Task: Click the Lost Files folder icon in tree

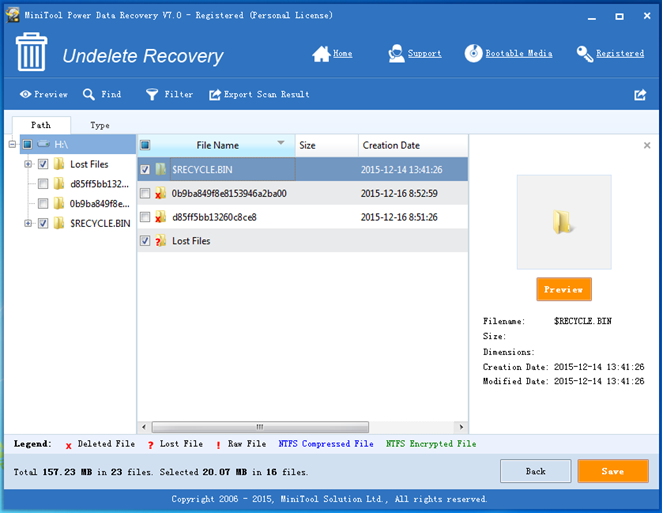Action: [59, 164]
